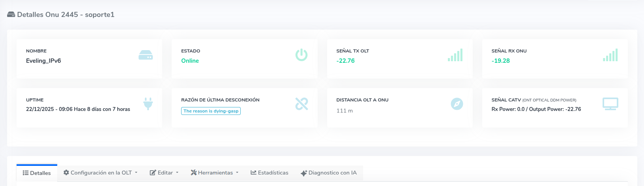This screenshot has width=644, height=186.
Task: Click the Online status text
Action: (x=190, y=61)
